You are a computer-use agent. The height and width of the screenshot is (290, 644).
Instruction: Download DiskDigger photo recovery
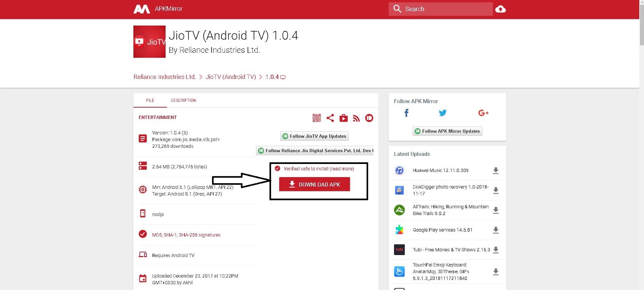point(496,191)
